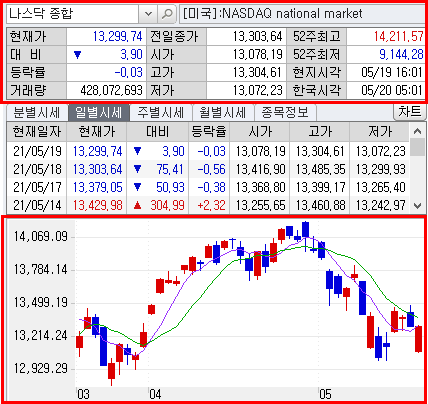Click the table scrollbar down arrow
This screenshot has height=404, width=428.
[x=417, y=206]
